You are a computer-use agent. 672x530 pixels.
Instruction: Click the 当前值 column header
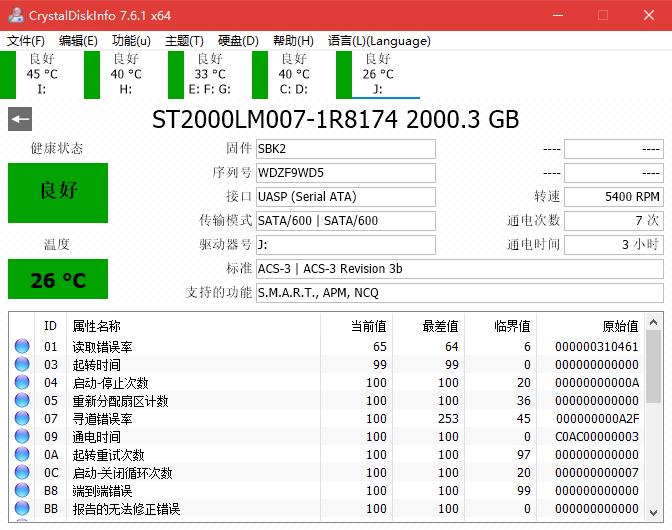pos(357,326)
